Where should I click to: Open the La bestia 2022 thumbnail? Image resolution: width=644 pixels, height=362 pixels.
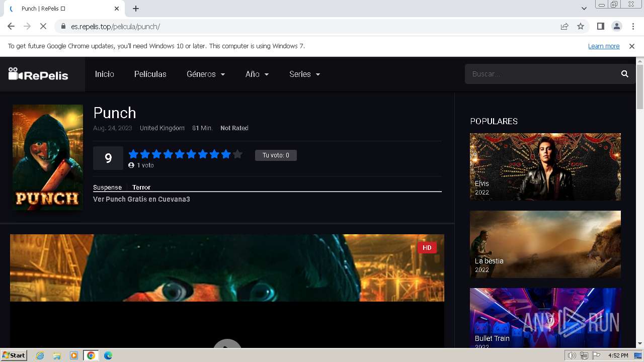pyautogui.click(x=545, y=244)
